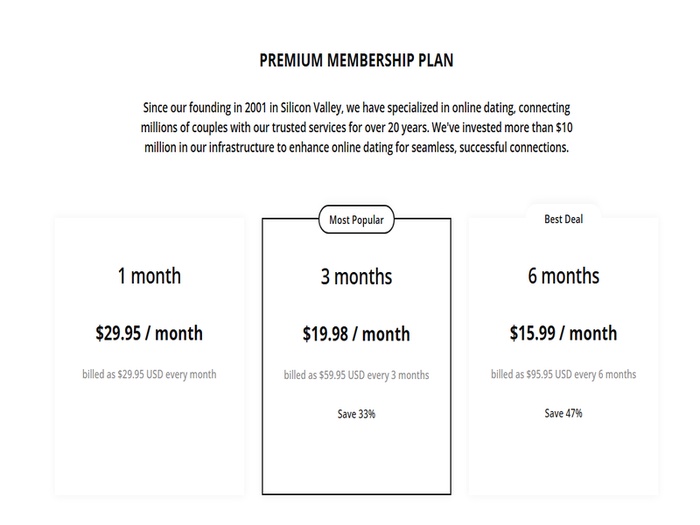Click the Most Popular badge
Viewport: 700px width, 525px height.
coord(356,220)
